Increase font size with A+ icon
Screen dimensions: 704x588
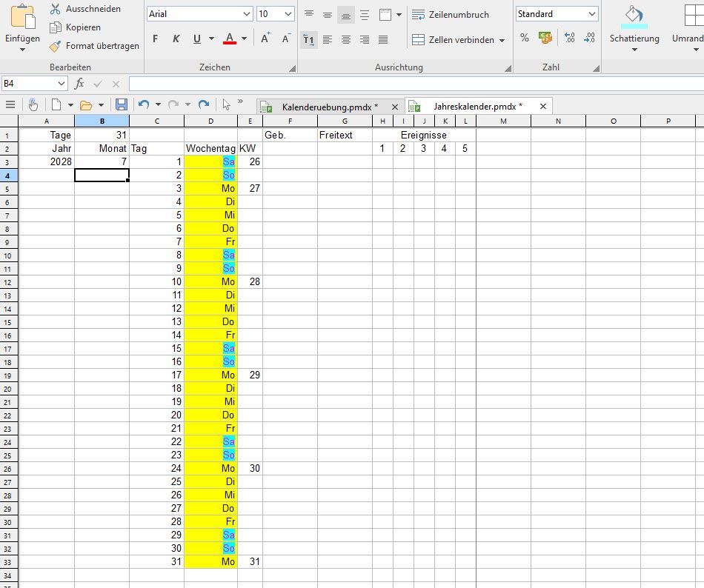[265, 39]
